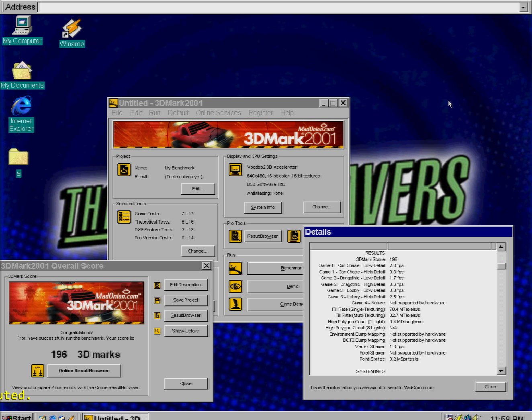Open the Online Services menu
Viewport: 532px width, 420px height.
219,113
